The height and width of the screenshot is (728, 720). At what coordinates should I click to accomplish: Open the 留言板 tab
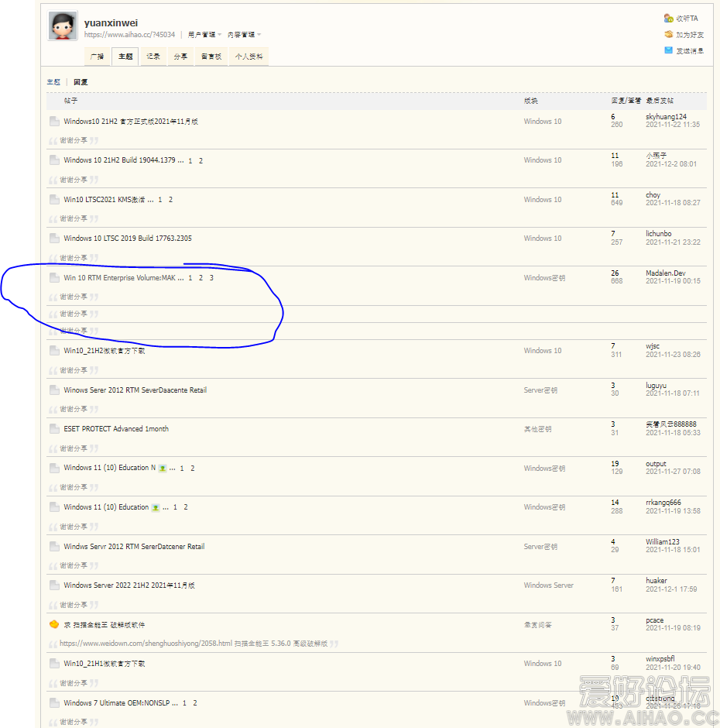click(x=210, y=57)
